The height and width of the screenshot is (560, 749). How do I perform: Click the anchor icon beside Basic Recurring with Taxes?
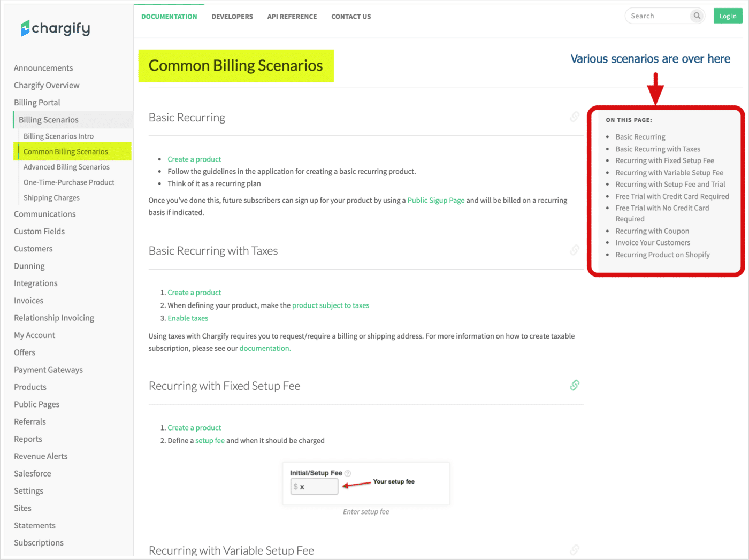[x=574, y=250]
